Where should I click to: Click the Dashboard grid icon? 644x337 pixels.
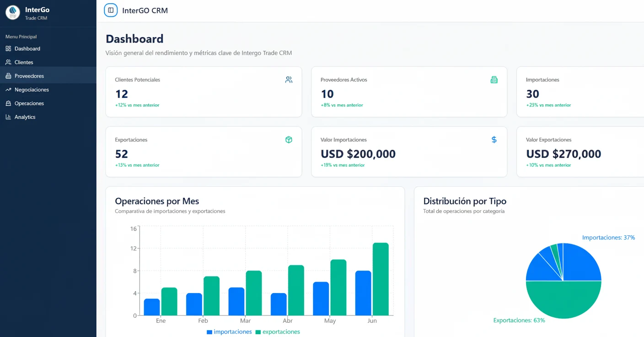[8, 49]
